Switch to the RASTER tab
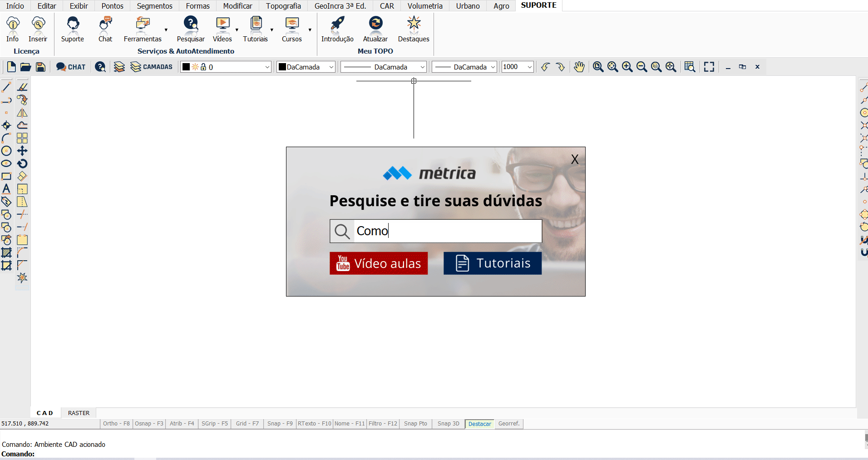Viewport: 868px width, 460px height. click(x=79, y=413)
